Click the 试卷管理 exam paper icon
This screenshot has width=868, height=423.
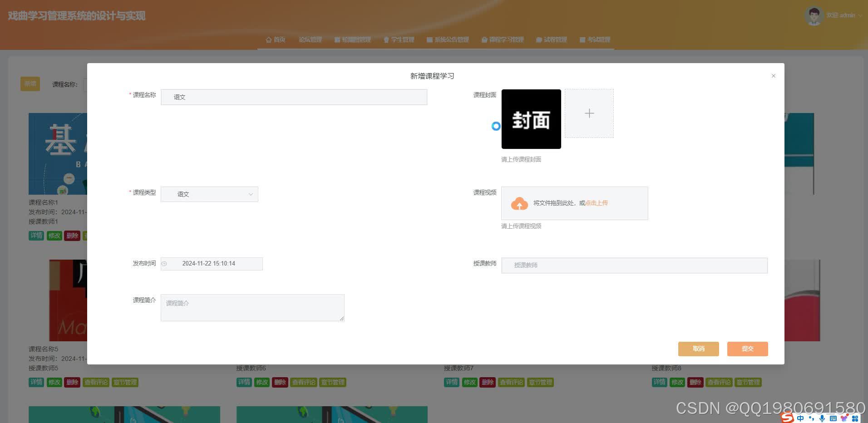[538, 39]
